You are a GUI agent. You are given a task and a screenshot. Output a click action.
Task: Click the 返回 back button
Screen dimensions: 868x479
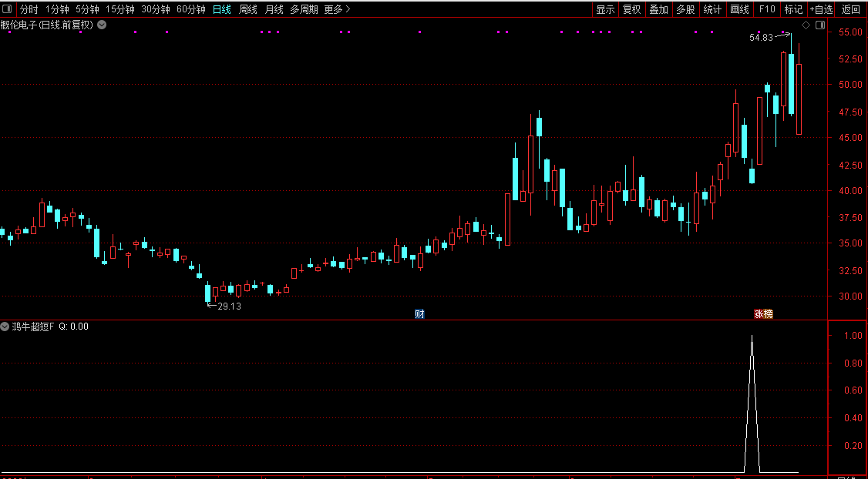[851, 9]
